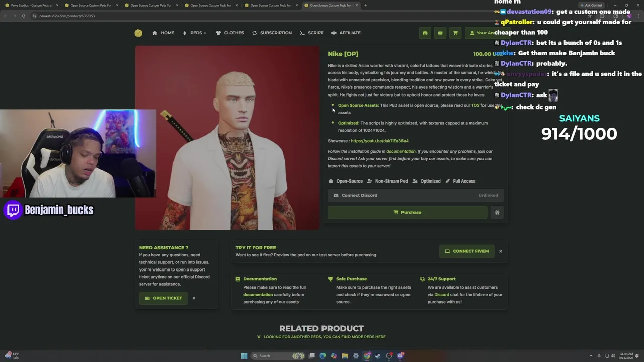This screenshot has height=362, width=644.
Task: Click the gift icon beside Purchase
Action: pos(497,212)
